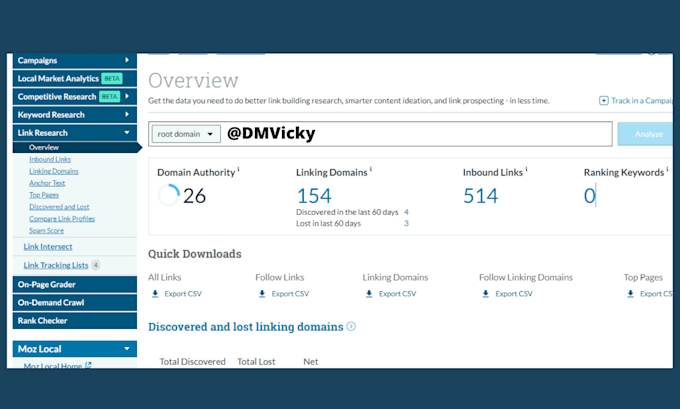This screenshot has height=409, width=680.
Task: Click Follow Links download icon
Action: click(x=262, y=294)
